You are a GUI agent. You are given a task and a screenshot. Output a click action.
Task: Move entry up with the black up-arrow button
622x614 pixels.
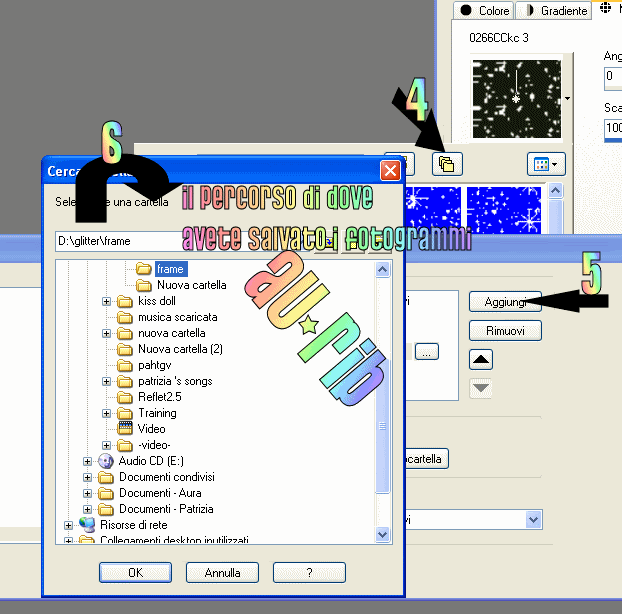tap(481, 359)
